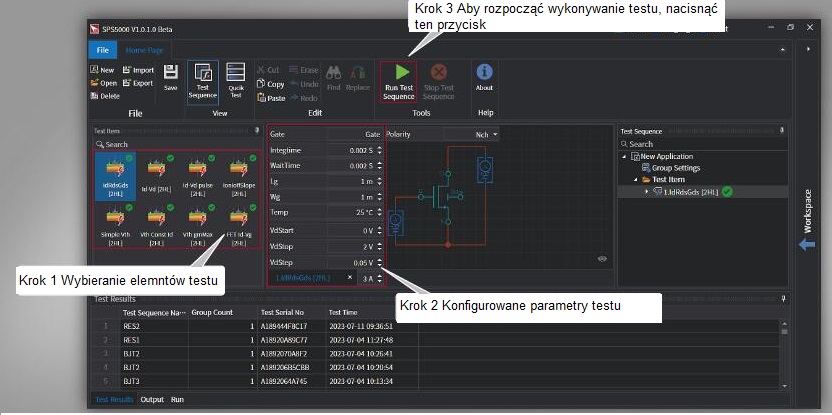
Task: Select the IonIoffSlope test item
Action: (238, 172)
